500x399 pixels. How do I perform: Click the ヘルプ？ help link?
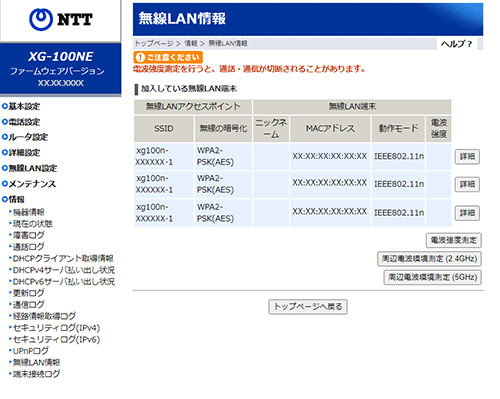point(457,44)
